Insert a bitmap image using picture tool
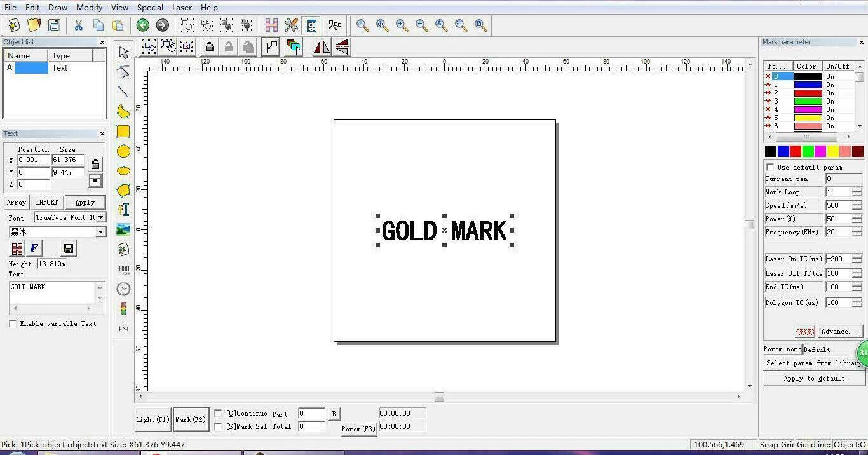The height and width of the screenshot is (455, 868). (x=123, y=230)
